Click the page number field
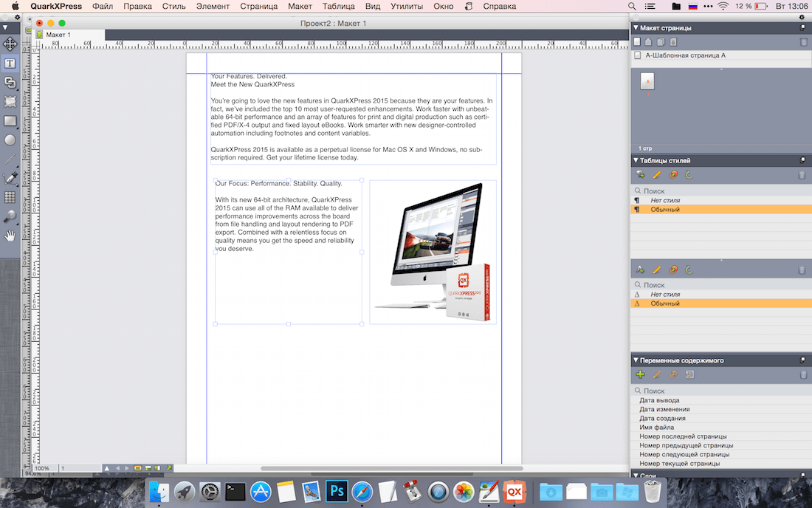The width and height of the screenshot is (812, 508). [80, 468]
